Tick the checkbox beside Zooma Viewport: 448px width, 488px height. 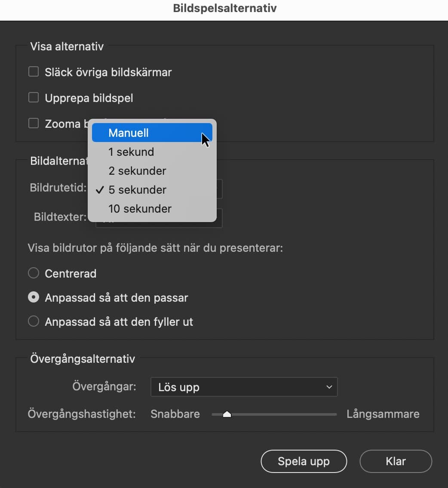(x=34, y=124)
